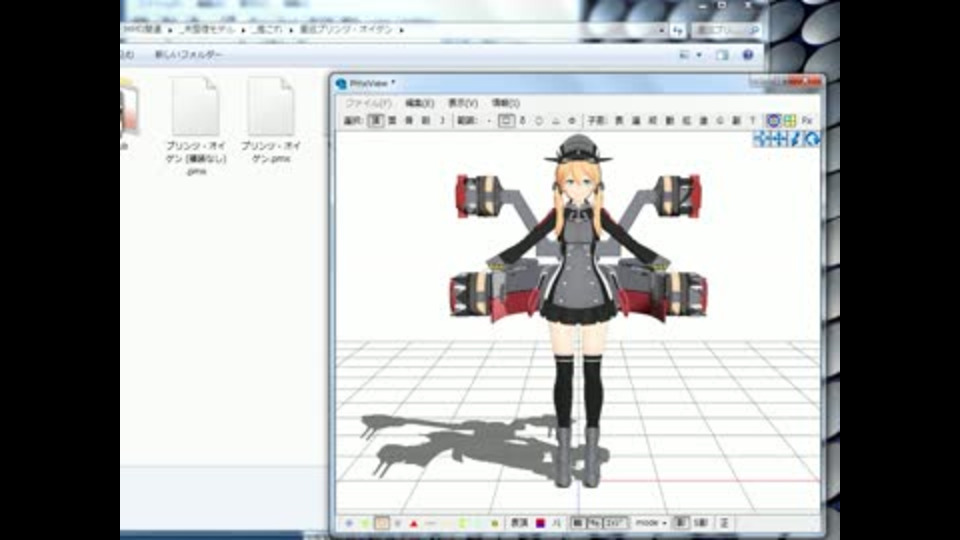Click the 動 toolbar button

click(x=669, y=121)
